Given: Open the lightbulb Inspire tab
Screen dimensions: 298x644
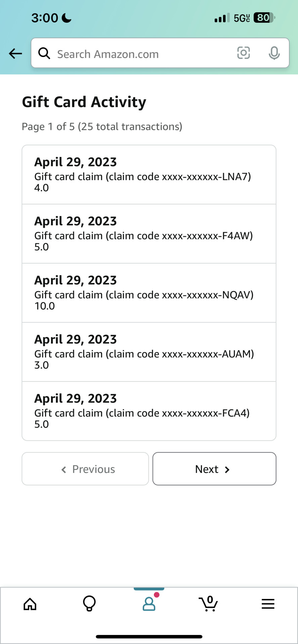Looking at the screenshot, I should click(x=89, y=604).
